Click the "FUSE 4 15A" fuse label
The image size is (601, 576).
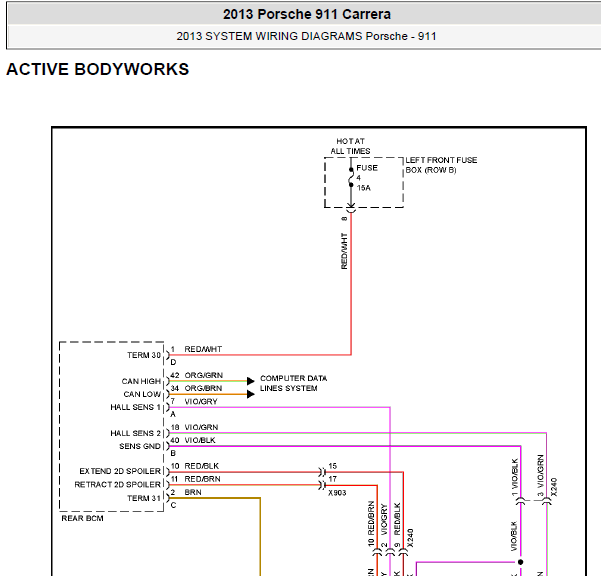(x=367, y=178)
